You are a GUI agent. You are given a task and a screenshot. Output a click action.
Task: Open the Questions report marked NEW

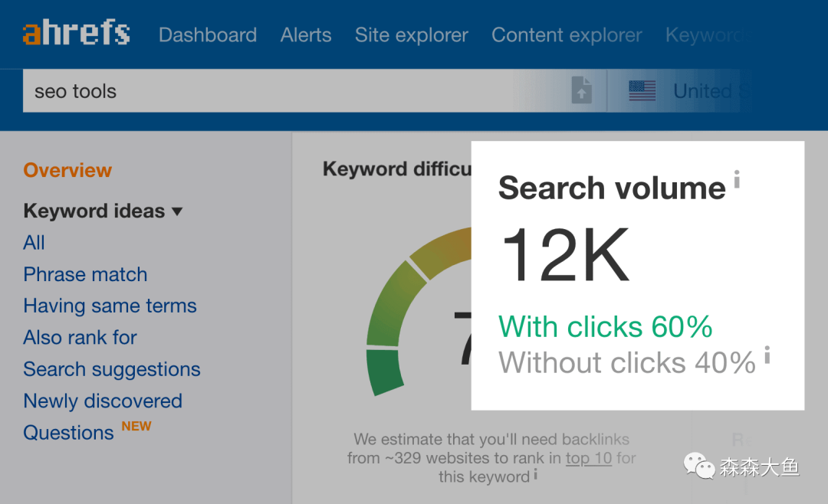click(68, 433)
